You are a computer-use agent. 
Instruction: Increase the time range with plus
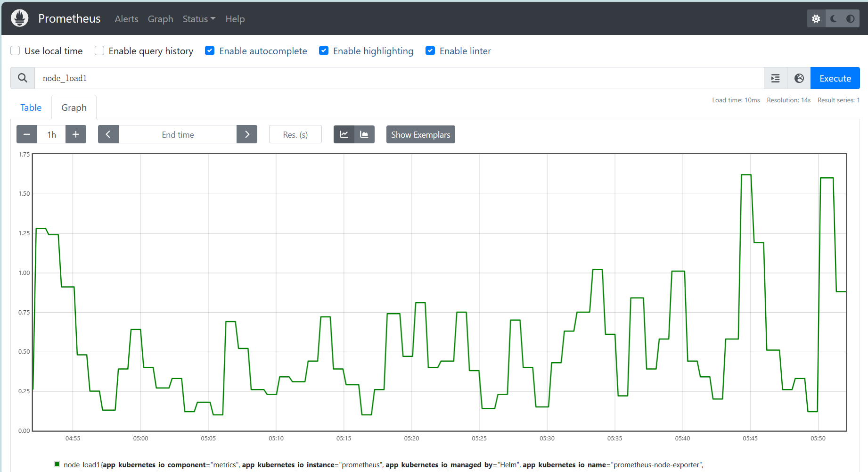click(75, 134)
